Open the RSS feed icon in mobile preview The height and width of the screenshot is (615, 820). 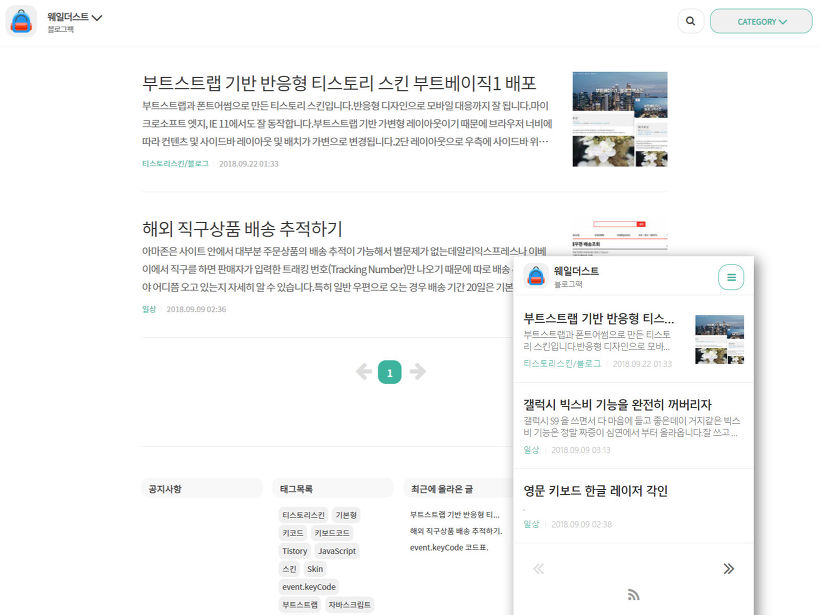633,595
